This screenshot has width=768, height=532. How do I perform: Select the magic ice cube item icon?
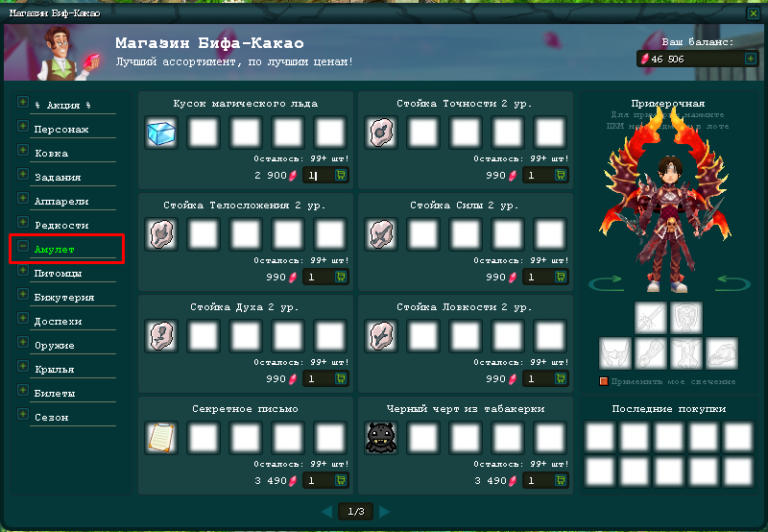(x=161, y=133)
